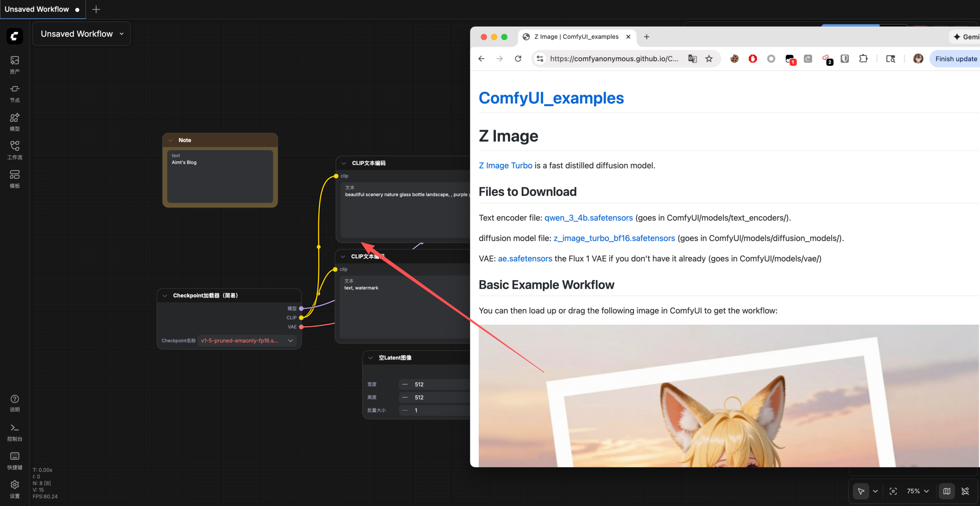Click the Finish update button

[x=956, y=59]
